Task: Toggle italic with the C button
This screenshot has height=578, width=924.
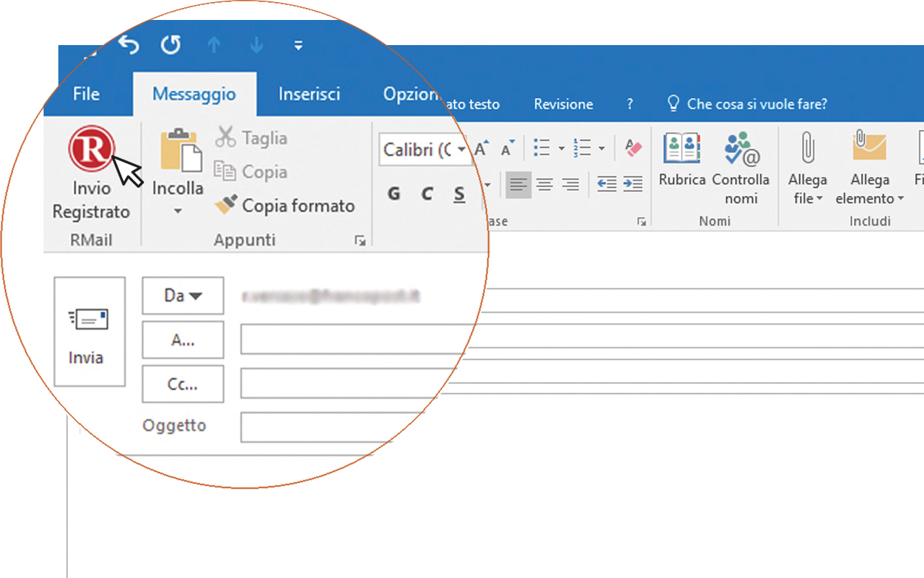Action: 427,194
